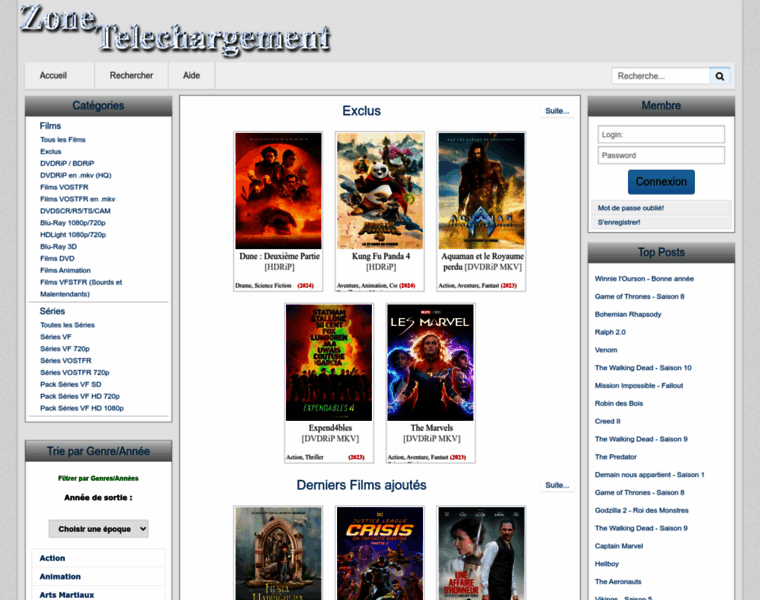Click the search magnifier icon
This screenshot has height=600, width=760.
tap(720, 76)
